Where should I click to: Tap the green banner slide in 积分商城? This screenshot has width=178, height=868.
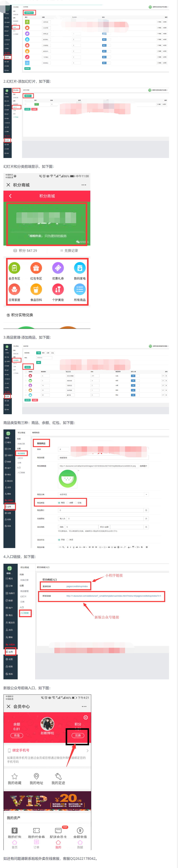point(47,224)
